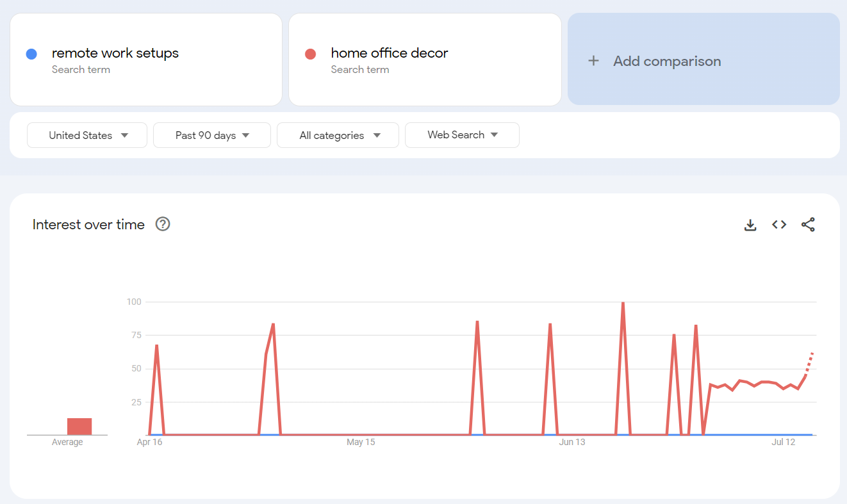Image resolution: width=847 pixels, height=504 pixels.
Task: Open the embed code icon
Action: (779, 225)
